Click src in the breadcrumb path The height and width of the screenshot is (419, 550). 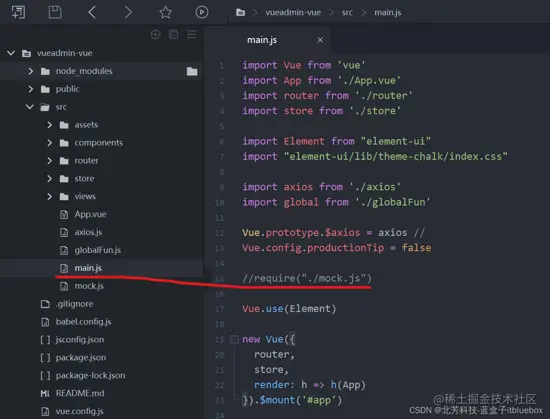point(347,13)
